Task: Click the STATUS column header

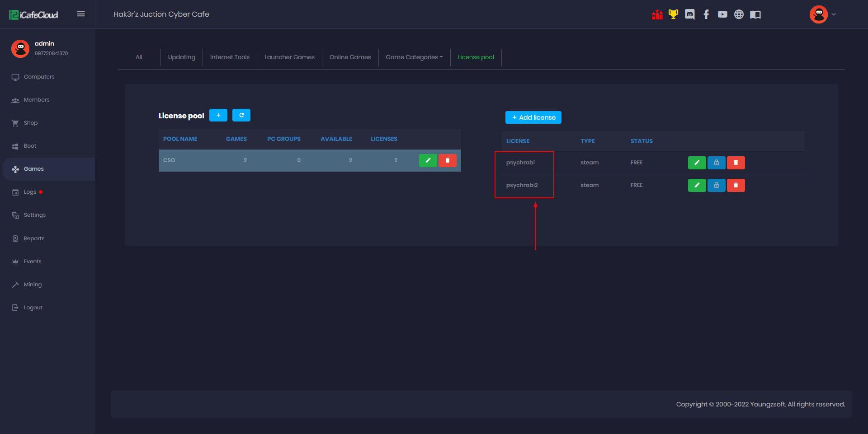Action: point(642,141)
